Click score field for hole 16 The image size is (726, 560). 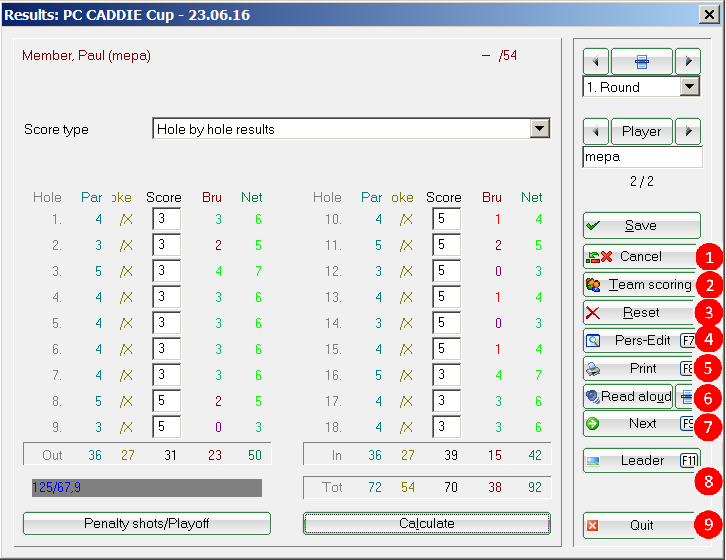(x=447, y=374)
